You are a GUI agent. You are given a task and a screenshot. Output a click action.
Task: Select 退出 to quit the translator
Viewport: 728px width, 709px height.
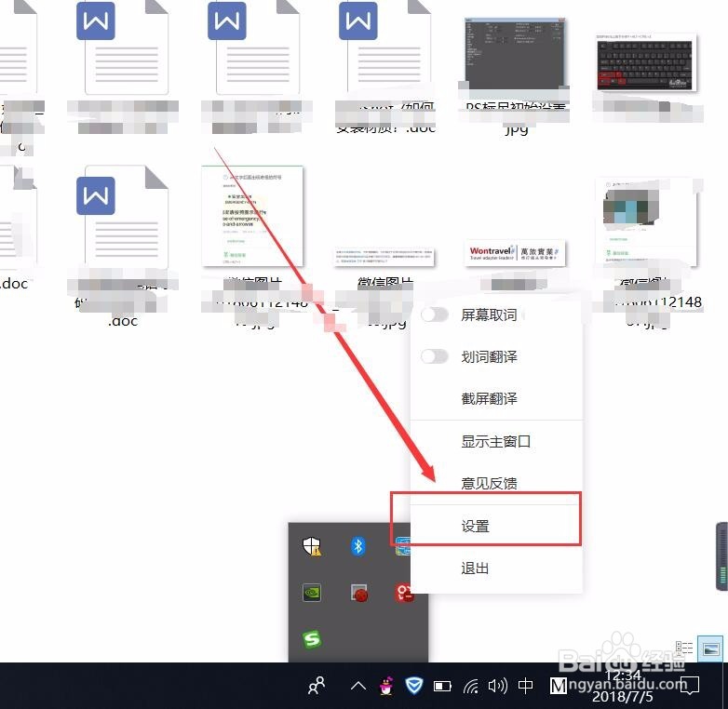point(475,568)
